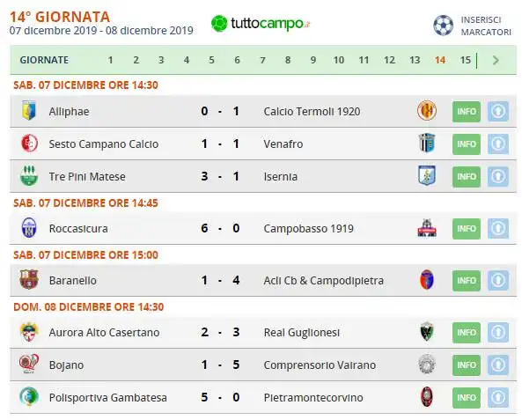The image size is (522, 420).
Task: Click the Inserisci Marcatori text link
Action: point(486,26)
